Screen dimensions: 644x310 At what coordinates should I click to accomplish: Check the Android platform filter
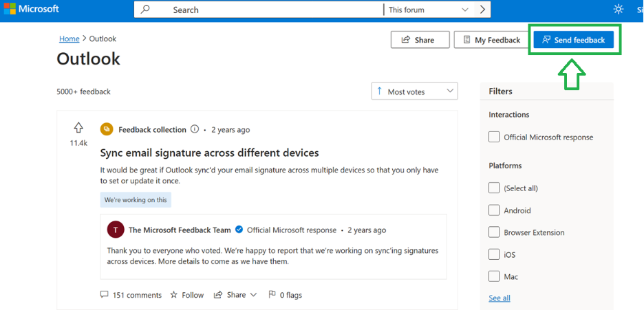click(x=494, y=210)
